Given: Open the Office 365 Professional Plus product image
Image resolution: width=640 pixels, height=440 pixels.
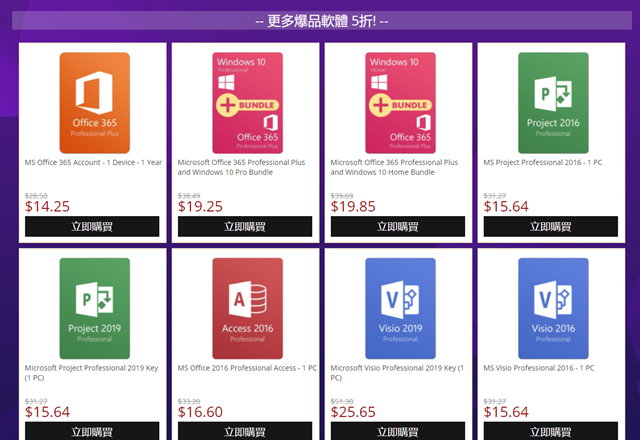Looking at the screenshot, I should tap(95, 103).
